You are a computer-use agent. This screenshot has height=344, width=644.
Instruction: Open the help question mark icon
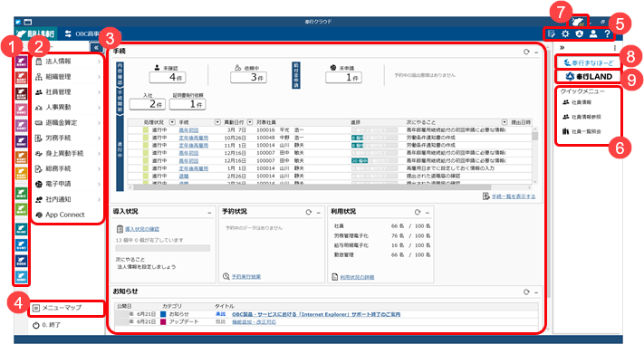coord(607,34)
